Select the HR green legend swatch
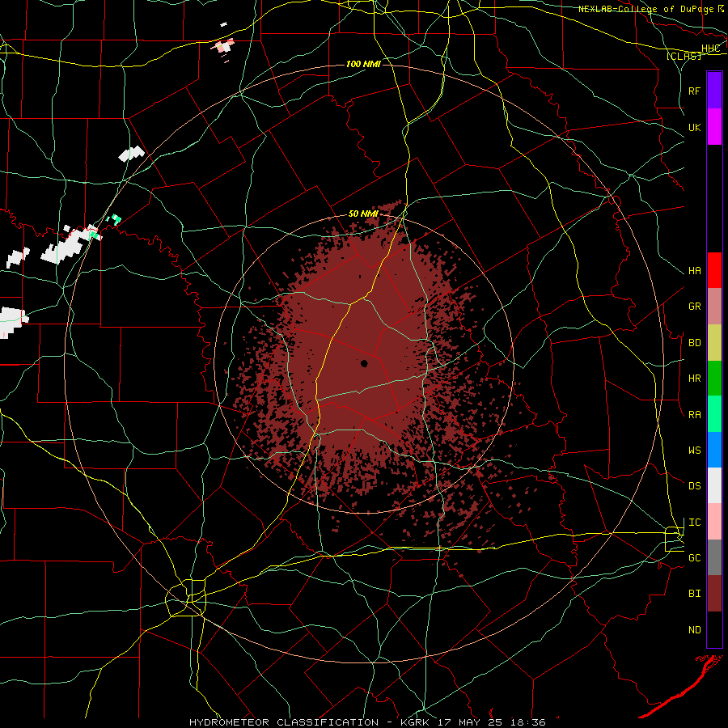 point(714,379)
